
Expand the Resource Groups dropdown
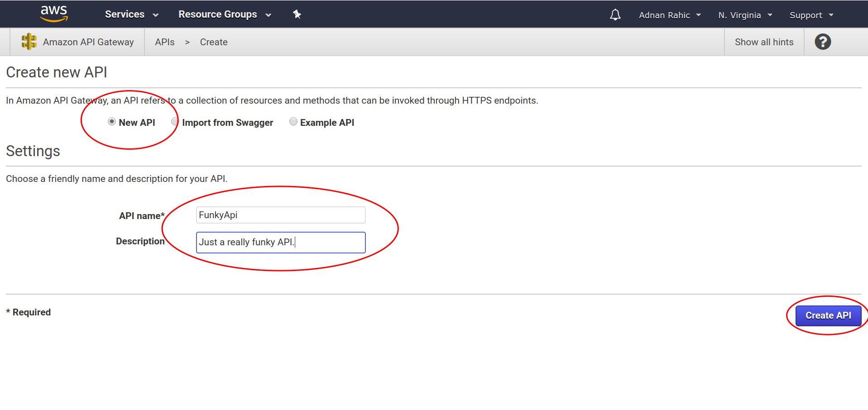pyautogui.click(x=225, y=14)
